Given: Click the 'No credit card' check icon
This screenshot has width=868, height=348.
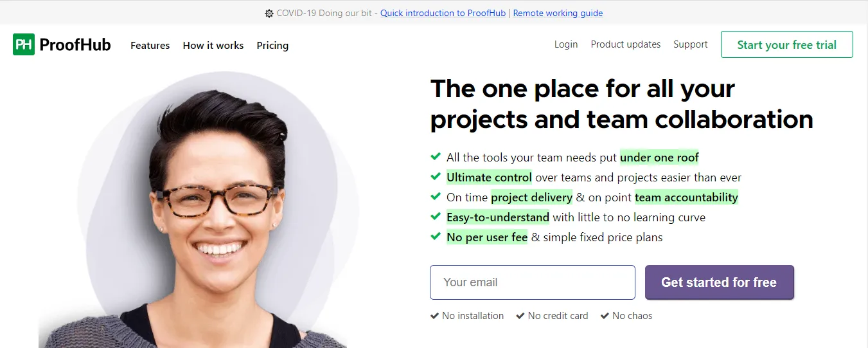Looking at the screenshot, I should coord(520,316).
